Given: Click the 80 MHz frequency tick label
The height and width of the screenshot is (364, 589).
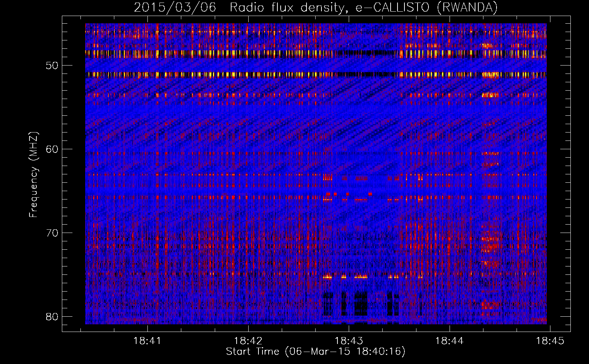Looking at the screenshot, I should [x=52, y=317].
